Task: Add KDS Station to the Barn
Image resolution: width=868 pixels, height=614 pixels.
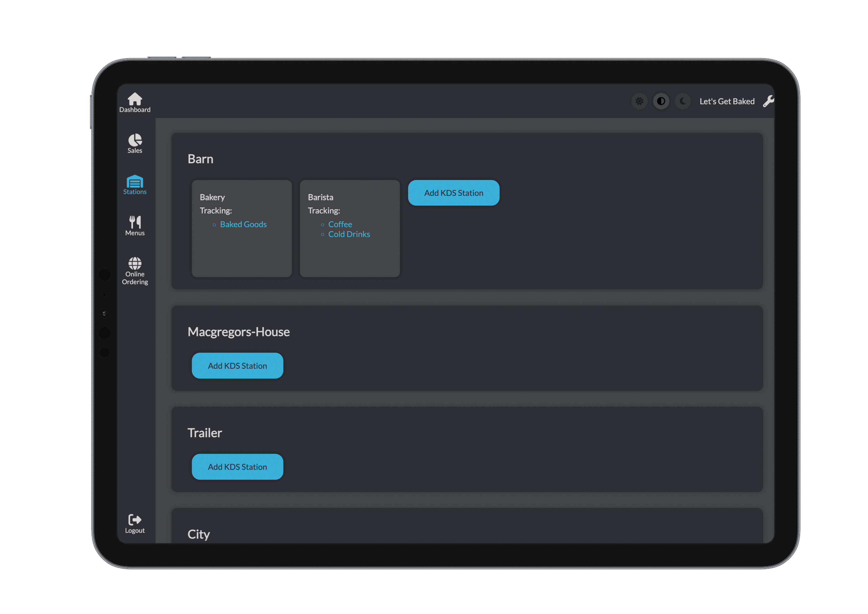Action: click(x=453, y=193)
